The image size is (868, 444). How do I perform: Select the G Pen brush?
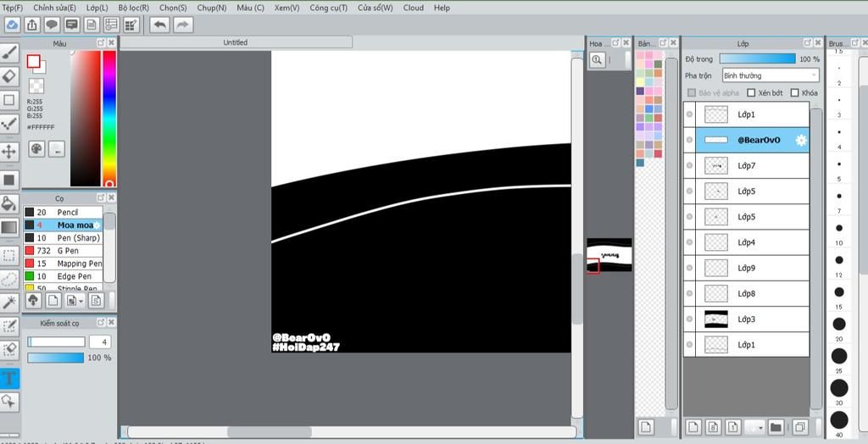tap(63, 250)
